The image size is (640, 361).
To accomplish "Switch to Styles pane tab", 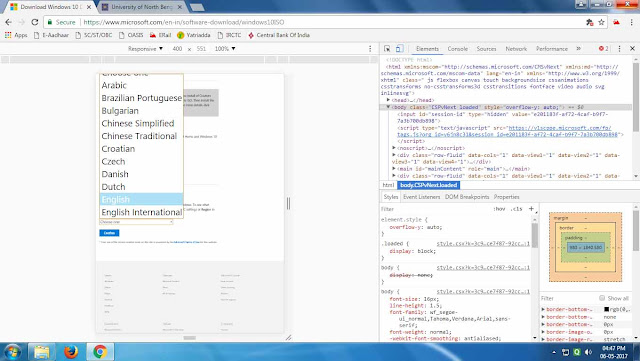I will coord(391,197).
